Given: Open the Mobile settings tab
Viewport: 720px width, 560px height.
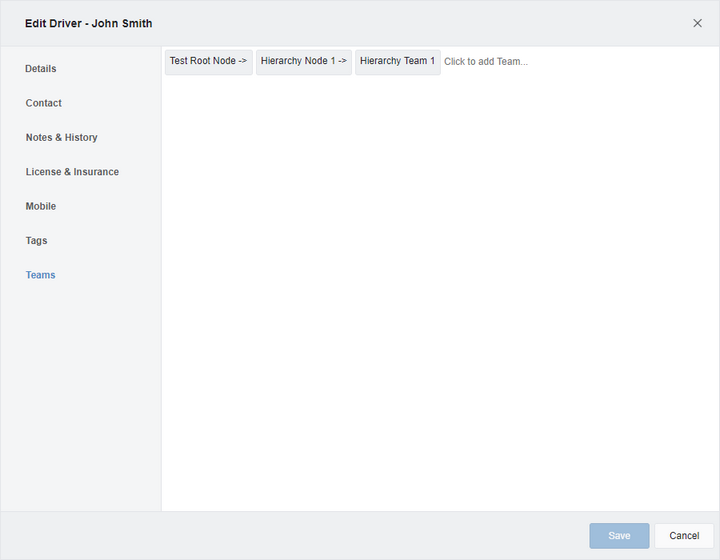Looking at the screenshot, I should [41, 206].
